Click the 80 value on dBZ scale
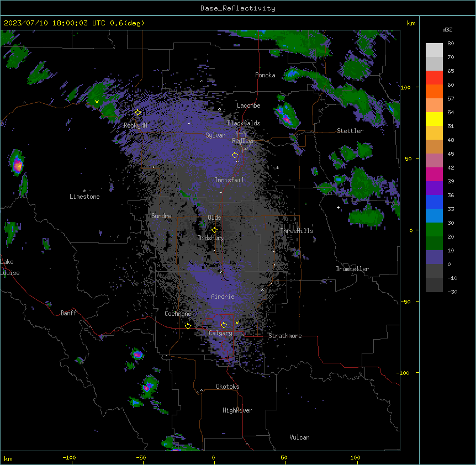This screenshot has width=476, height=465. click(x=451, y=44)
